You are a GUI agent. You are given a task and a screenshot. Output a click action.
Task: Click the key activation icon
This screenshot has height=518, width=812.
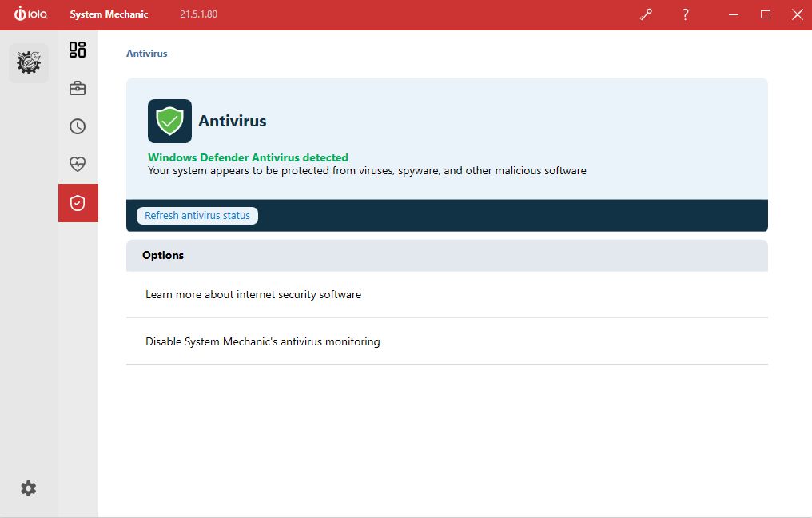(x=646, y=14)
